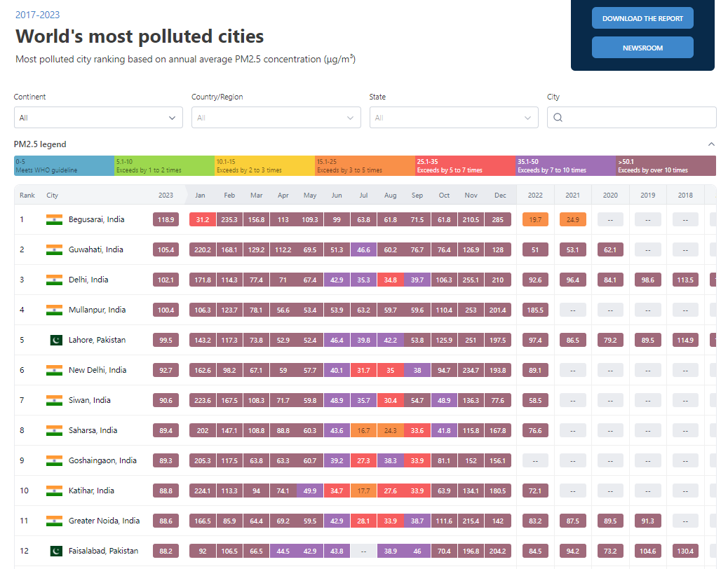Open the Siwan, India city link
The width and height of the screenshot is (728, 569).
[x=90, y=400]
